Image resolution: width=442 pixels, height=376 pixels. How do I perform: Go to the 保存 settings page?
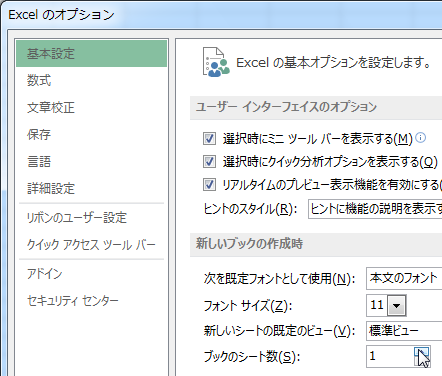click(91, 135)
